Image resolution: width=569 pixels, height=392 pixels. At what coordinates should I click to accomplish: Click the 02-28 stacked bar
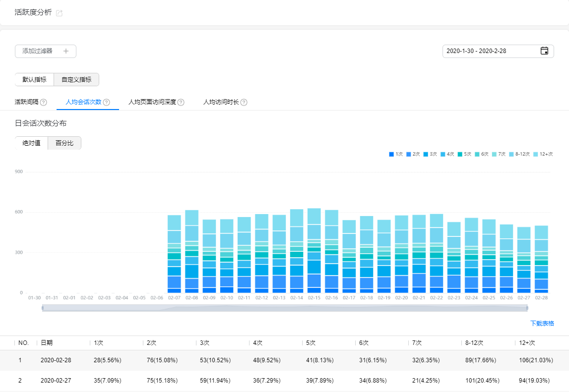tap(541, 259)
